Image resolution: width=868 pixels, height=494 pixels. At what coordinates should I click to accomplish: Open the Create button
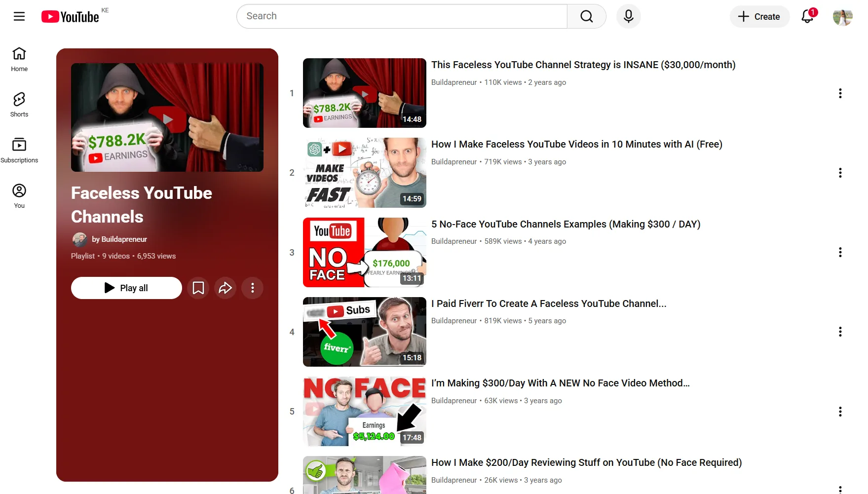[759, 16]
